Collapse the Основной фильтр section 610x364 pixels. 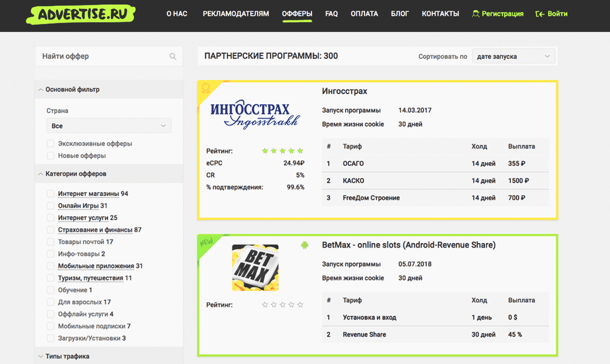[109, 89]
